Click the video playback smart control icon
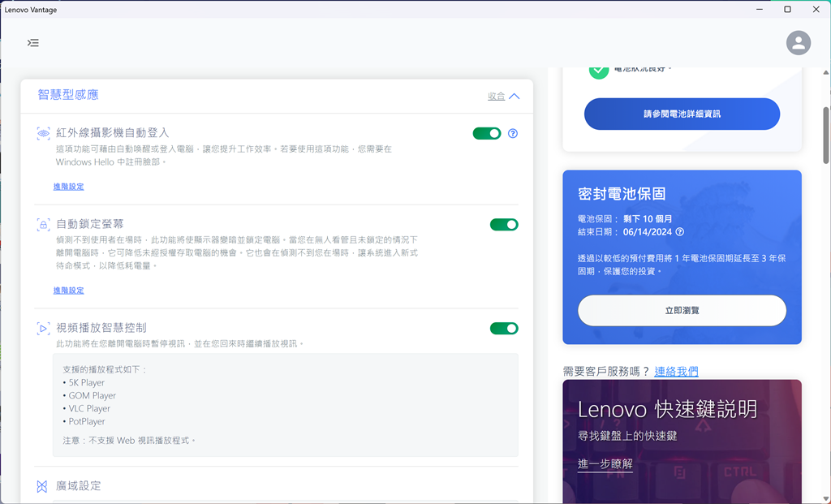 tap(43, 329)
